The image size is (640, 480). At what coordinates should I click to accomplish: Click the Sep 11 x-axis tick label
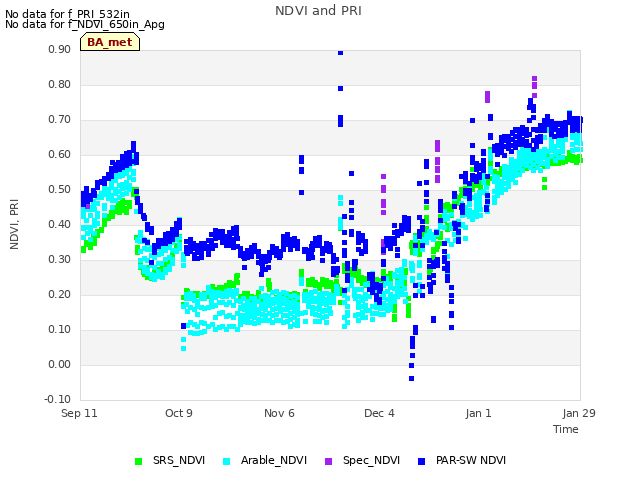click(79, 413)
